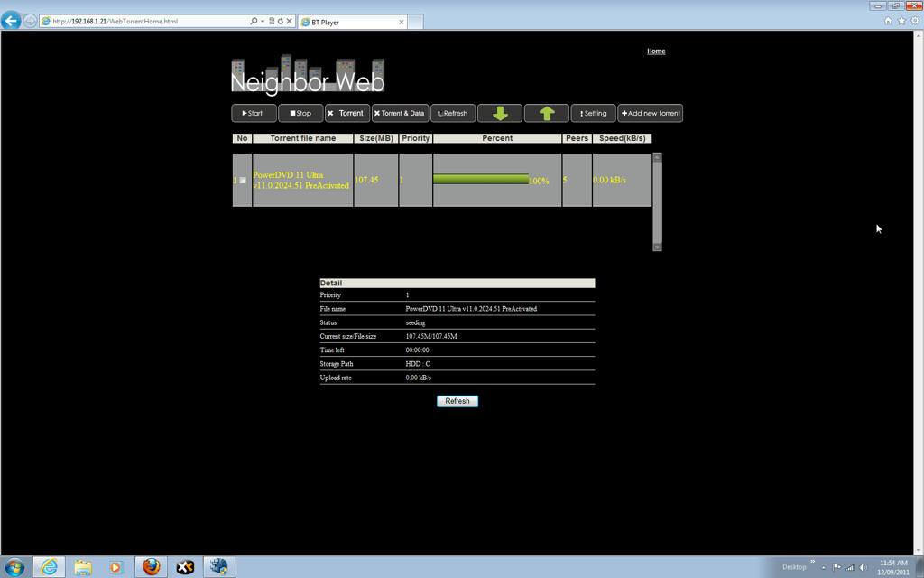924x578 pixels.
Task: Stop the selected torrent
Action: click(300, 113)
